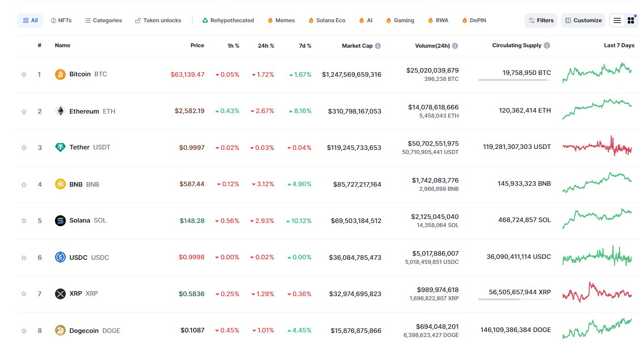The height and width of the screenshot is (347, 644).
Task: Switch to list view layout icon
Action: tap(617, 20)
